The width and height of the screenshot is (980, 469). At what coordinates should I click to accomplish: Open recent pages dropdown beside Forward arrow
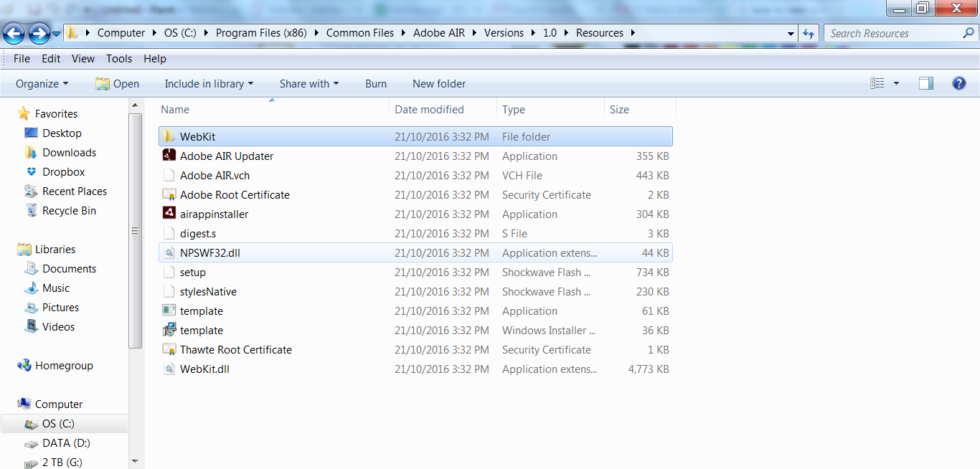pyautogui.click(x=56, y=34)
